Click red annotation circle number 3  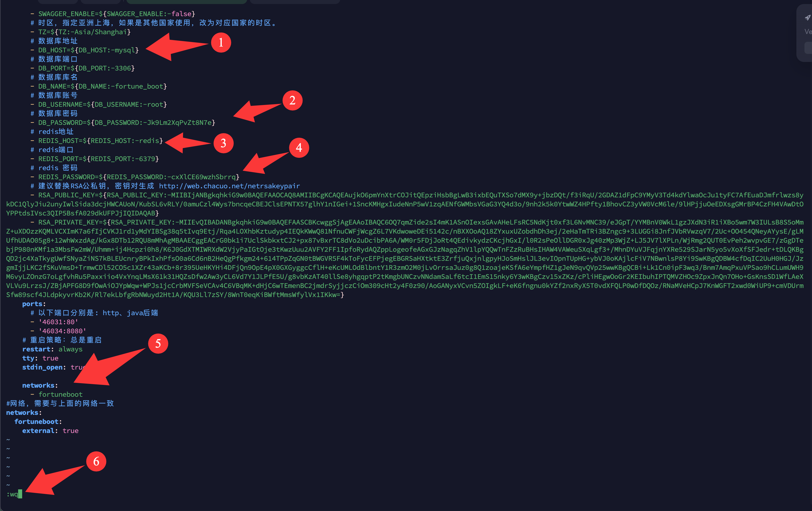coord(223,143)
